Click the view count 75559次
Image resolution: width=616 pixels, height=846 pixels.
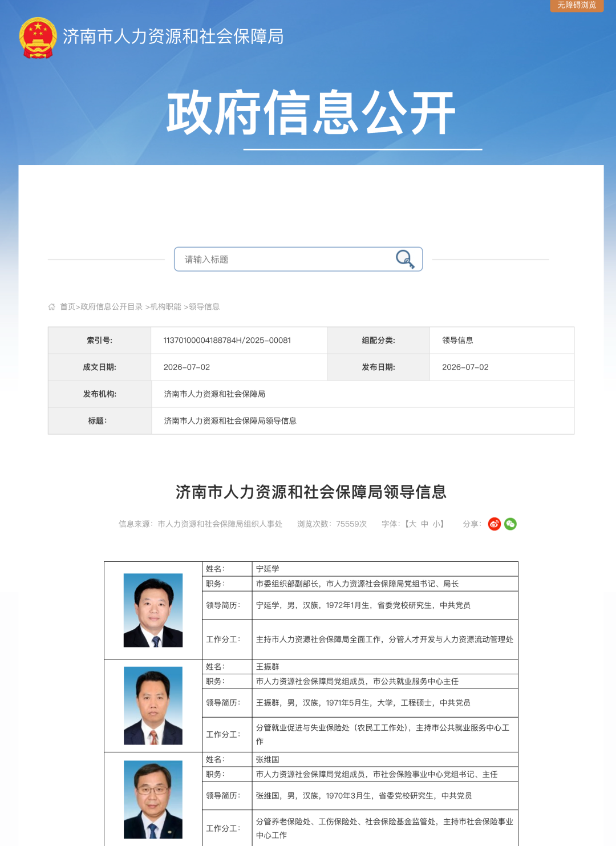coord(351,524)
